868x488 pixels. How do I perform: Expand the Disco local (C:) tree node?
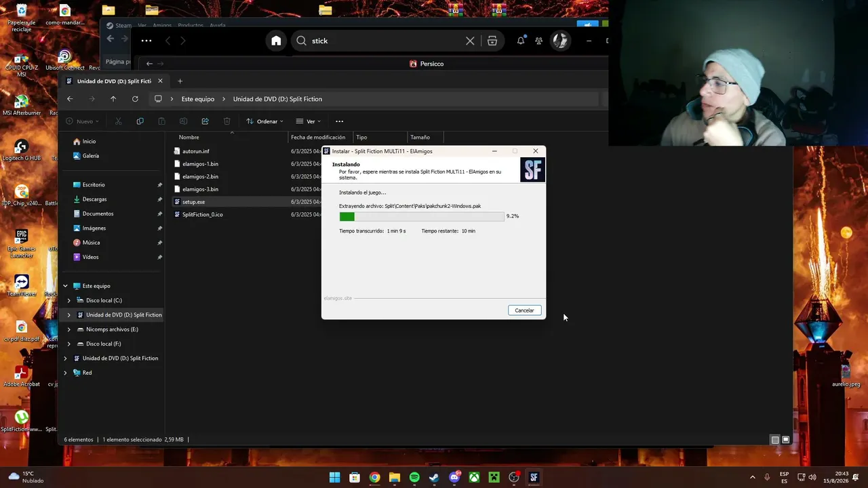[x=68, y=300]
